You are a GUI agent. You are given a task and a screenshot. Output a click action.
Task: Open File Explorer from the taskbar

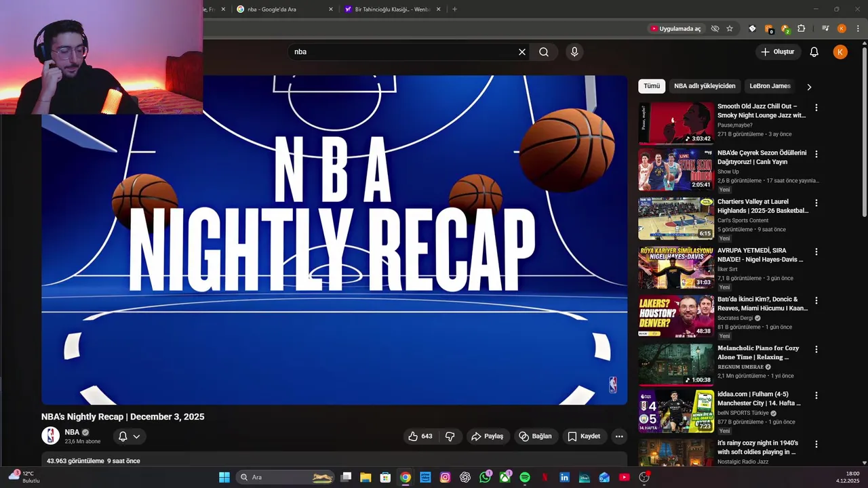click(366, 477)
